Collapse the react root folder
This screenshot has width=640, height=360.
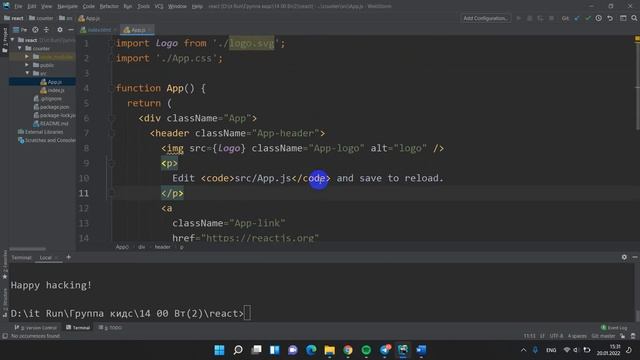[13, 40]
